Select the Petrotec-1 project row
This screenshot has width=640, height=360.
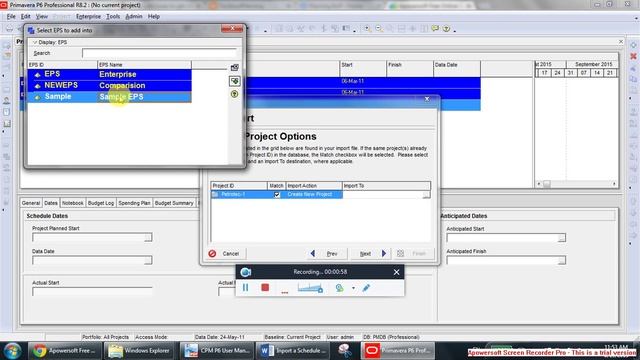coord(239,194)
